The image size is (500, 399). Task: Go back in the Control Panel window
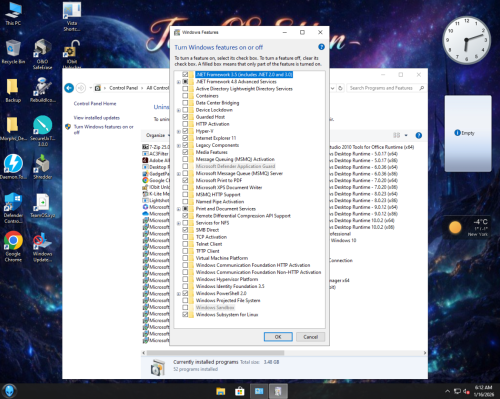pos(69,88)
